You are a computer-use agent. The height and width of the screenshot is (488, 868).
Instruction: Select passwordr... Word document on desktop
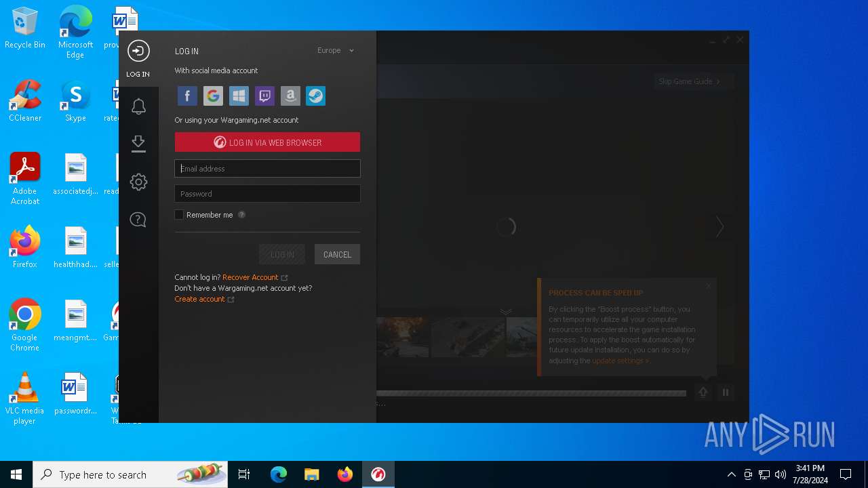[x=75, y=394]
